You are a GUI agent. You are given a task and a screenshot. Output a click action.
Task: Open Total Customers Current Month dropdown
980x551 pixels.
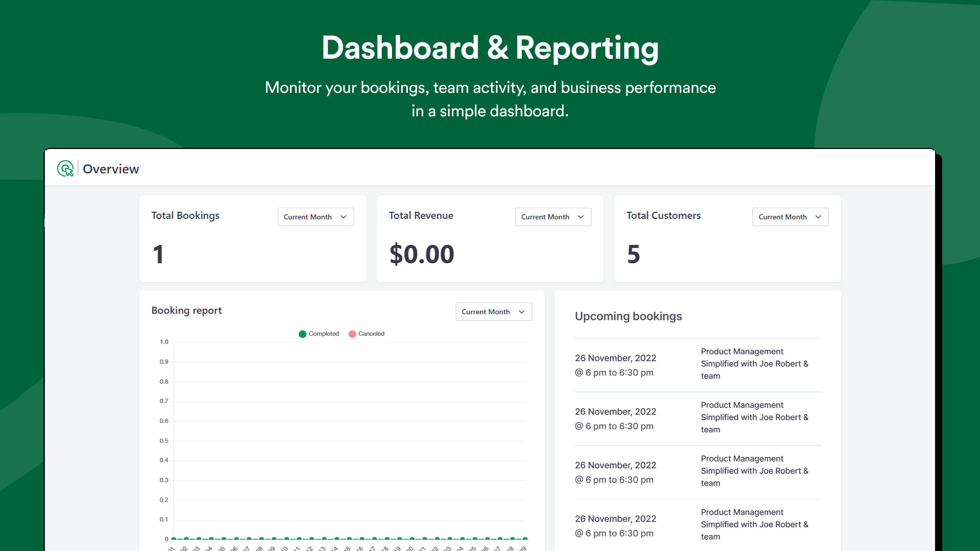point(790,217)
